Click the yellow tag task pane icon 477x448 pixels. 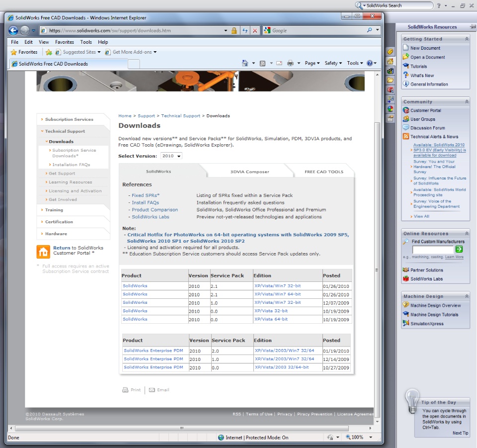tap(391, 52)
